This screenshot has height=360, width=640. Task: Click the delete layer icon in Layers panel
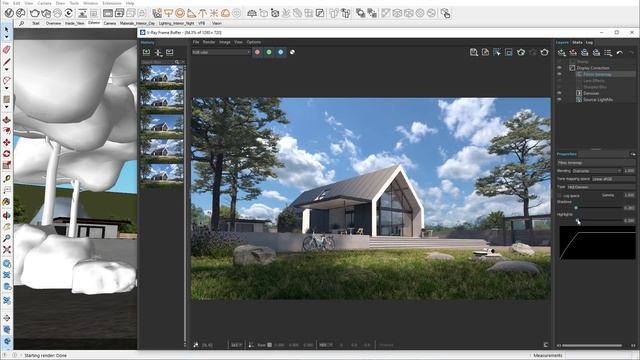[573, 52]
